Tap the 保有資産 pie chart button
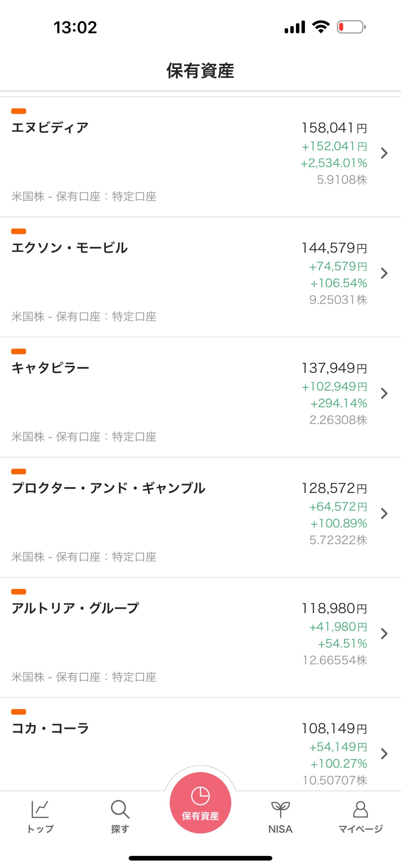Screen dimensions: 401x868 tap(200, 803)
